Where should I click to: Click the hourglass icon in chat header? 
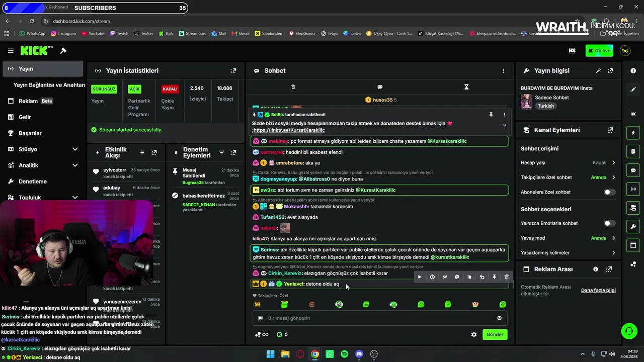coord(466,87)
